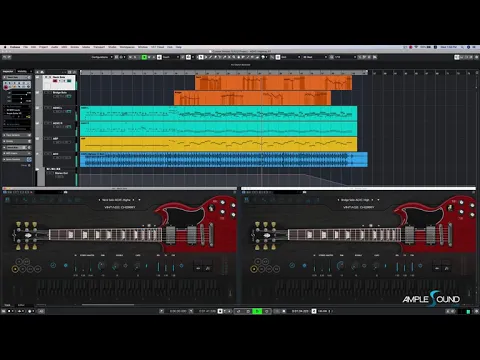Click the yellow-ringed articulation circle in left plugin
480x360 pixels.
tap(15, 269)
